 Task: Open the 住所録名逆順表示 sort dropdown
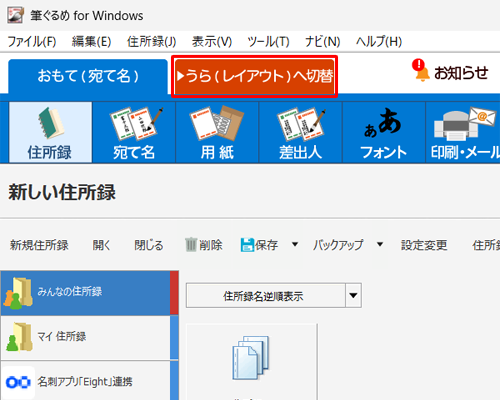pyautogui.click(x=274, y=295)
